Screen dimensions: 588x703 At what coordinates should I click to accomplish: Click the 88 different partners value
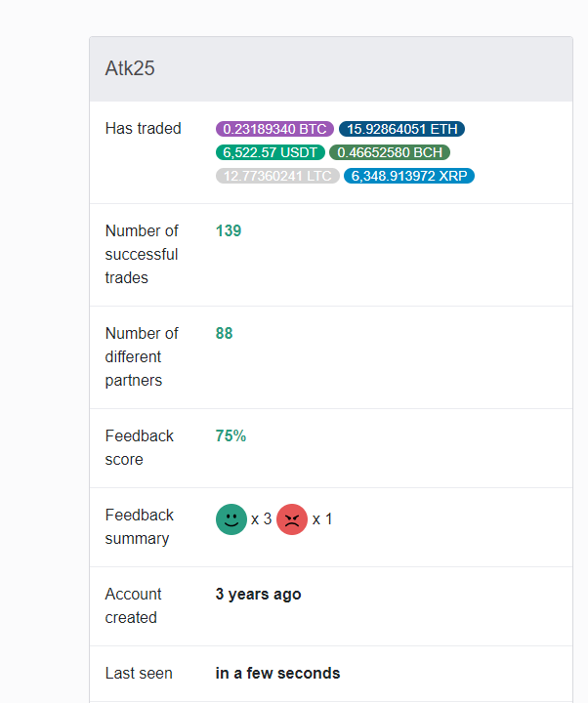pos(225,333)
